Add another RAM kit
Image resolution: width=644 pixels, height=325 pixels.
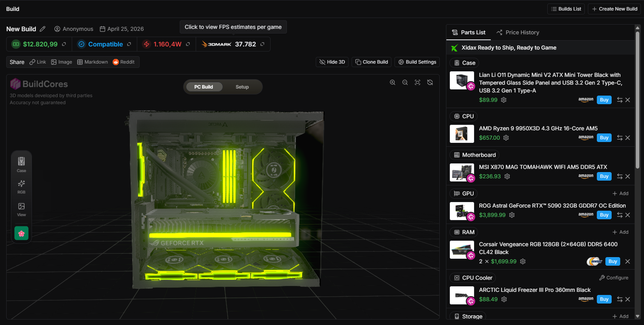pos(620,232)
